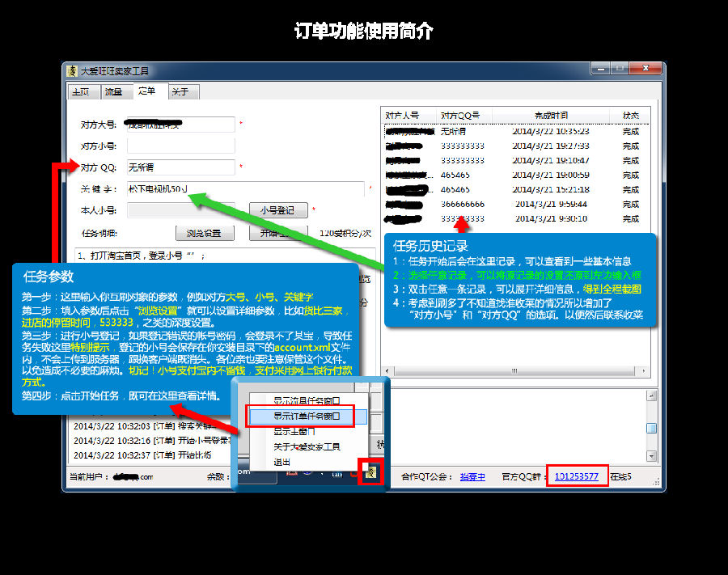Focus the empty 对方小号 field

(x=180, y=146)
